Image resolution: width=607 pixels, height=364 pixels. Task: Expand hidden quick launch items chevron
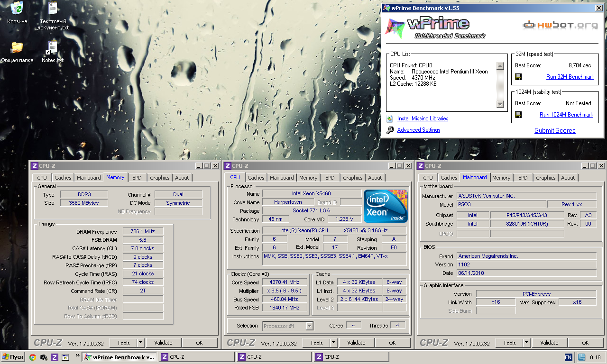(77, 355)
